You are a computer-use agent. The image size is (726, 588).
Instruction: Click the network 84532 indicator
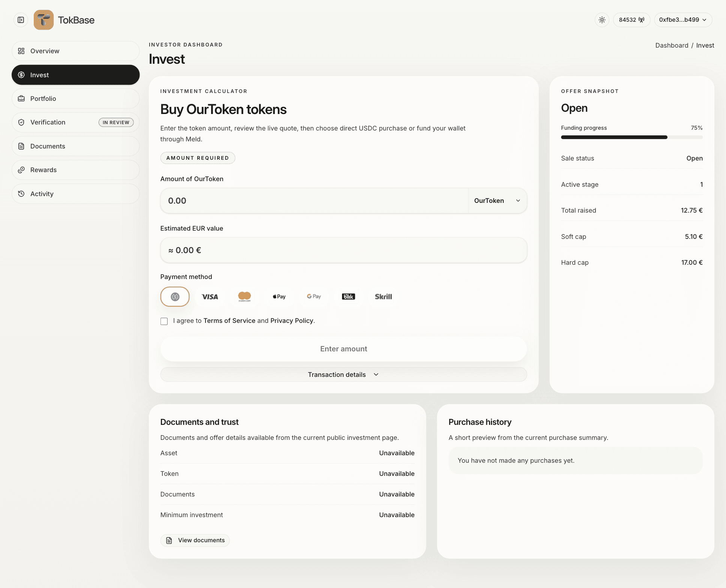pos(631,20)
